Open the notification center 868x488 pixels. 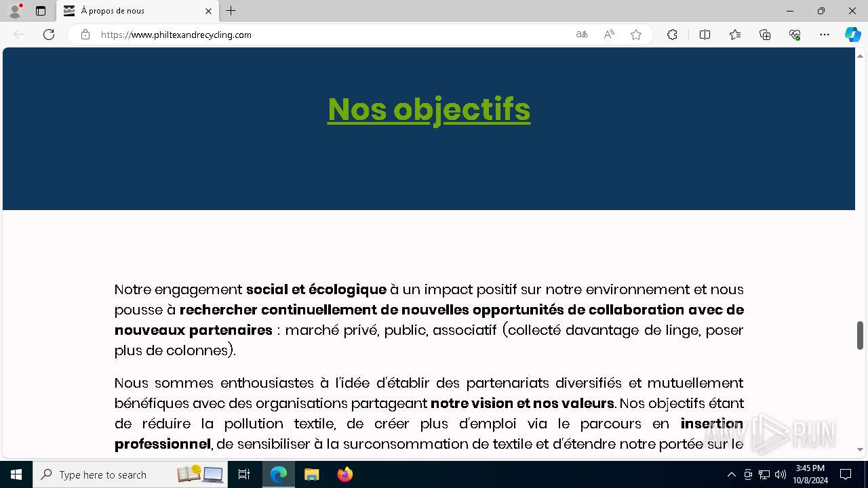click(x=846, y=474)
